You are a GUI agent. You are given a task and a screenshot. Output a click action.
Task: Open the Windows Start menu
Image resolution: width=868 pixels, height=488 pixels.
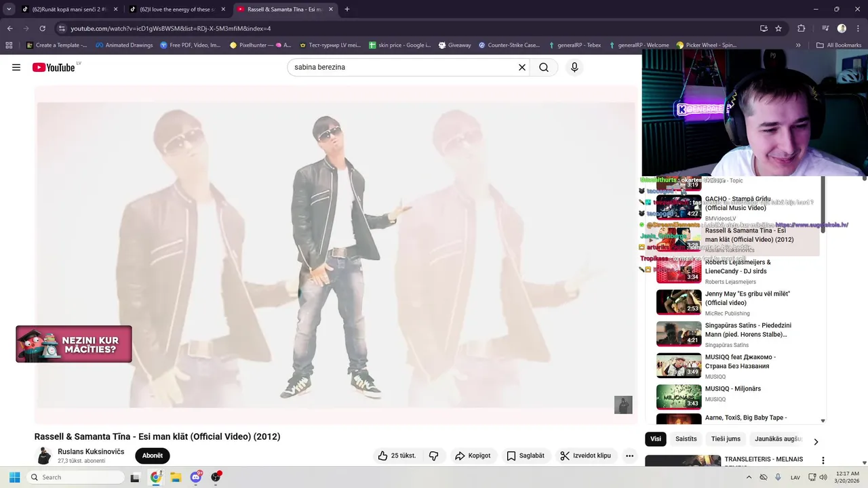click(14, 477)
